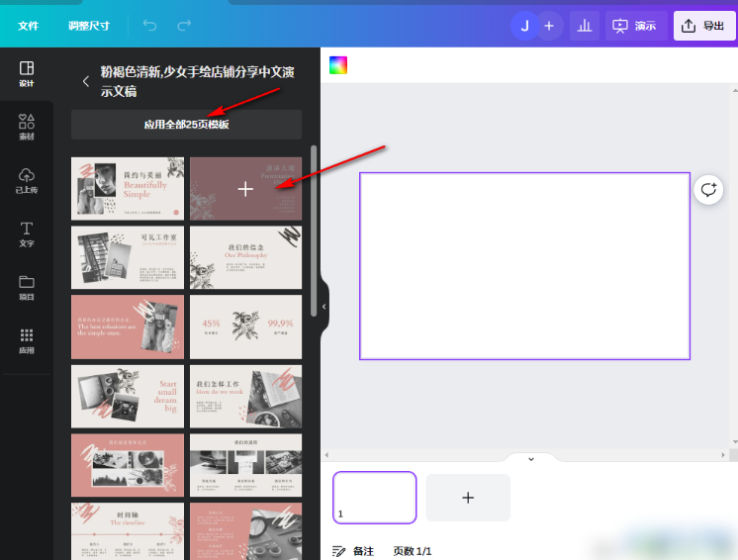738x560 pixels.
Task: Click the blank white canvas page
Action: [x=524, y=266]
